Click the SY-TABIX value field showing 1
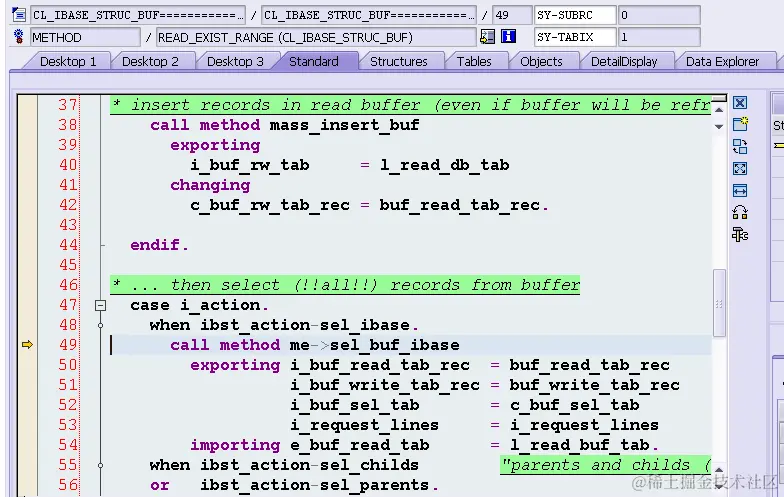The image size is (784, 497). tap(659, 37)
